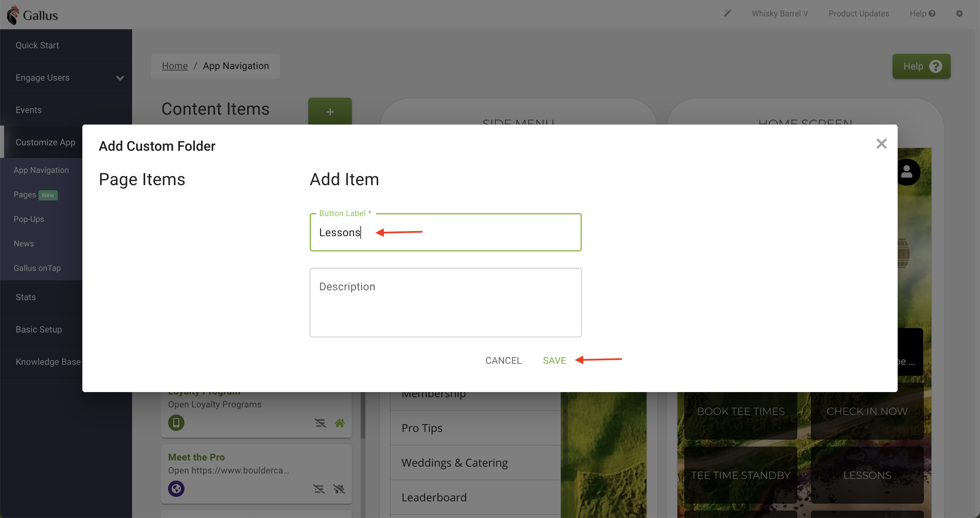The width and height of the screenshot is (980, 518).
Task: Open News submenu item
Action: (x=23, y=244)
